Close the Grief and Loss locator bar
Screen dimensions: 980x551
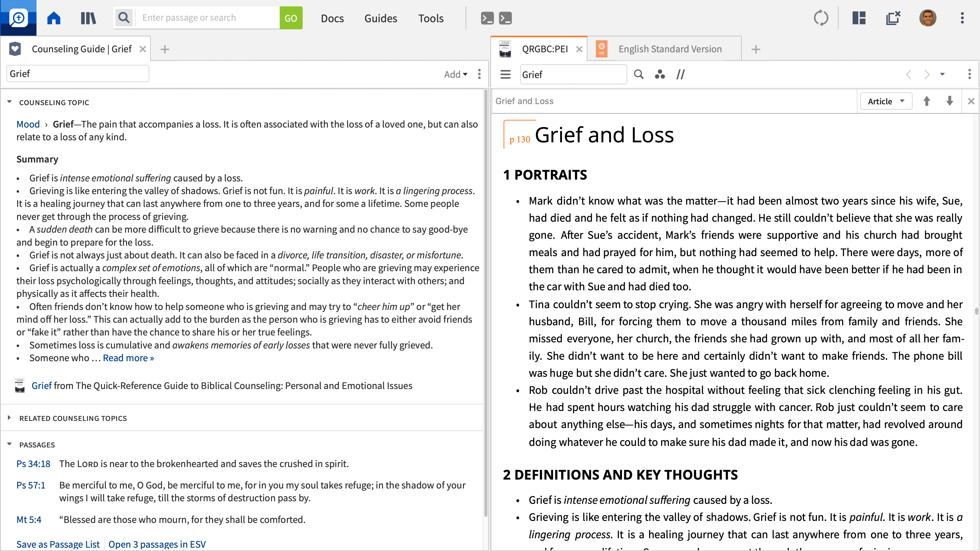pos(971,101)
